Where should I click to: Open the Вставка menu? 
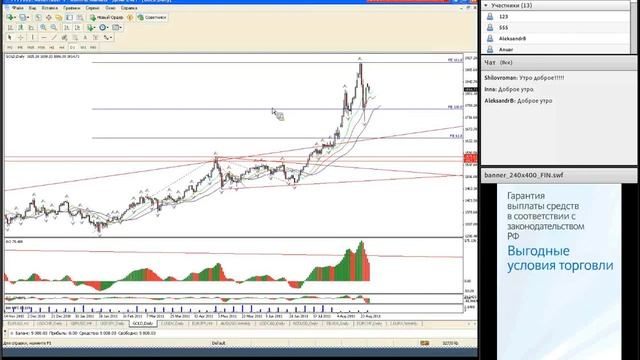(50, 8)
